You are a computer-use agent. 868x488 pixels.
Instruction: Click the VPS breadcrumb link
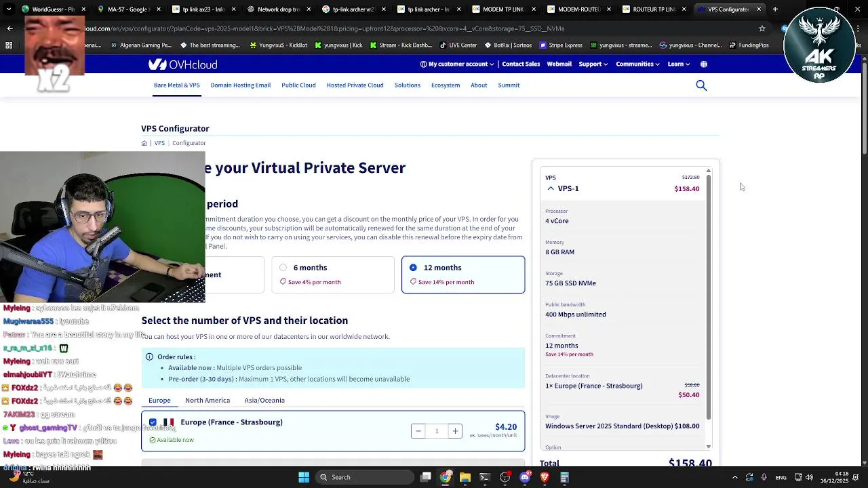[159, 143]
